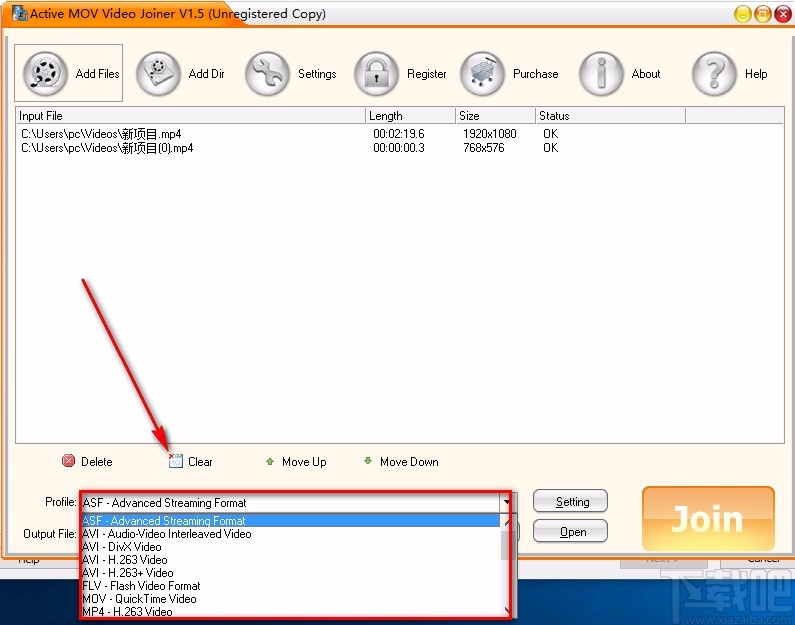The image size is (795, 625).
Task: Sort by Size column header
Action: (495, 116)
